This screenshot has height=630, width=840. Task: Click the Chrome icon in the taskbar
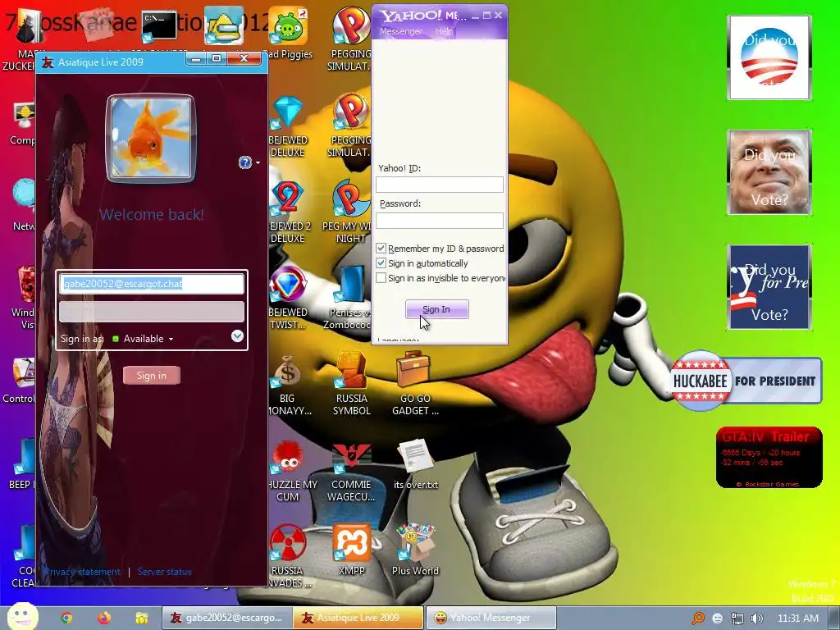point(66,618)
